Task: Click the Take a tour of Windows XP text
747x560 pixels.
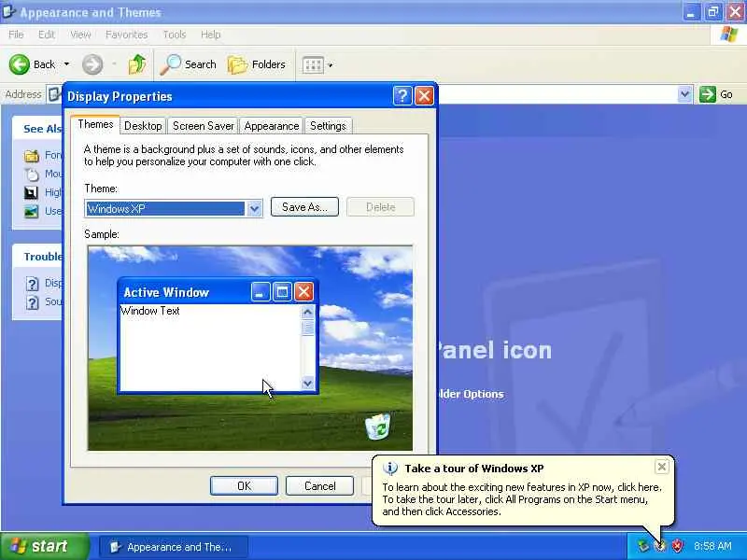Action: pyautogui.click(x=474, y=469)
